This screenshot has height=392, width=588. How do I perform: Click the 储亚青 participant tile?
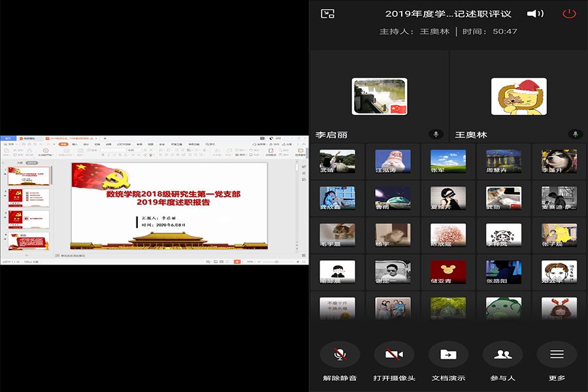(x=448, y=272)
